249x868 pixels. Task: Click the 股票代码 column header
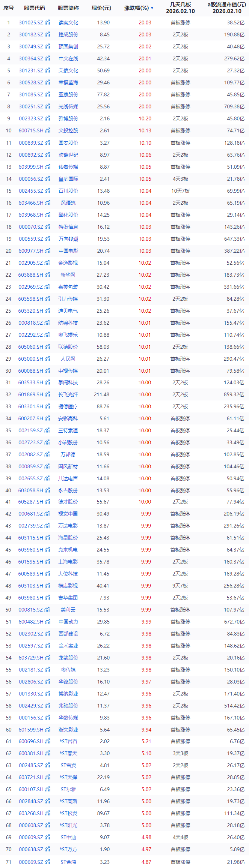[34, 8]
